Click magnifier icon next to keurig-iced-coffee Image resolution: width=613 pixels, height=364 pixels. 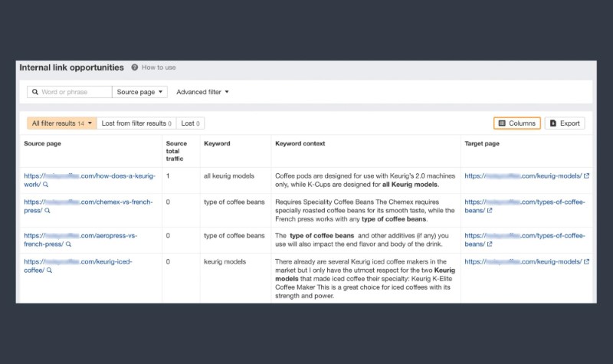pos(49,271)
